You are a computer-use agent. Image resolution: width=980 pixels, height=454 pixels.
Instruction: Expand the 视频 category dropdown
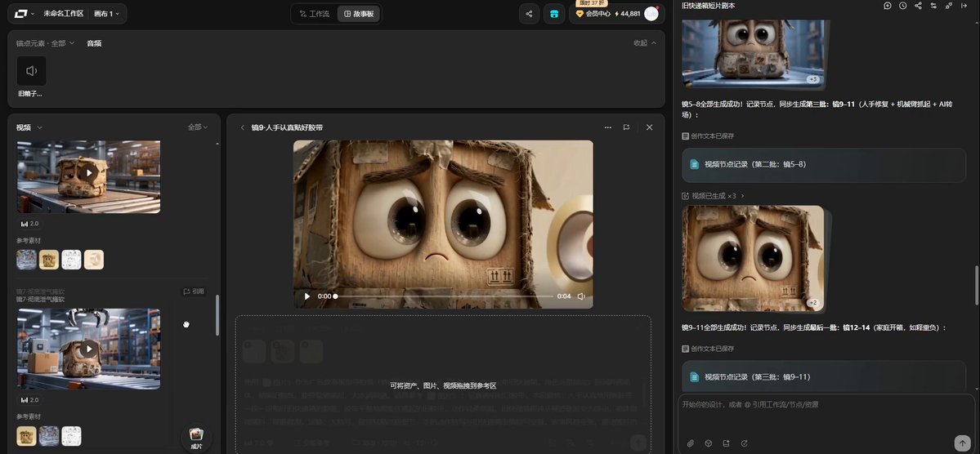coord(29,127)
